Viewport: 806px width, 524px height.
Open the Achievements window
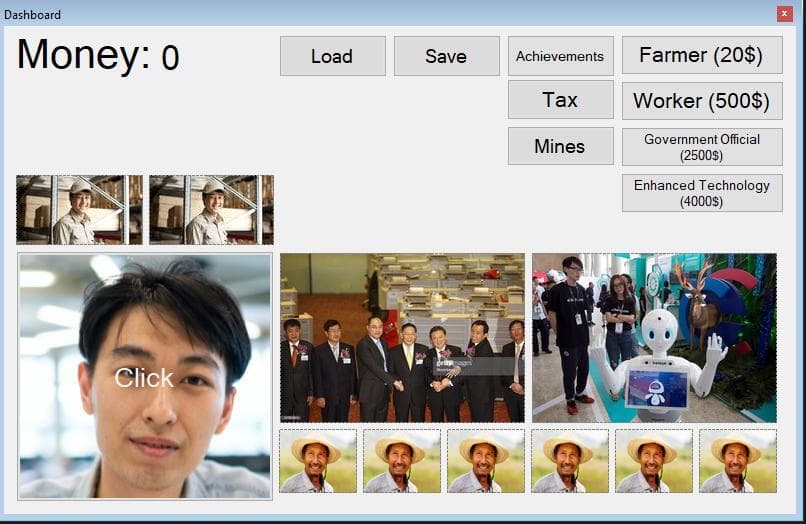click(x=561, y=56)
